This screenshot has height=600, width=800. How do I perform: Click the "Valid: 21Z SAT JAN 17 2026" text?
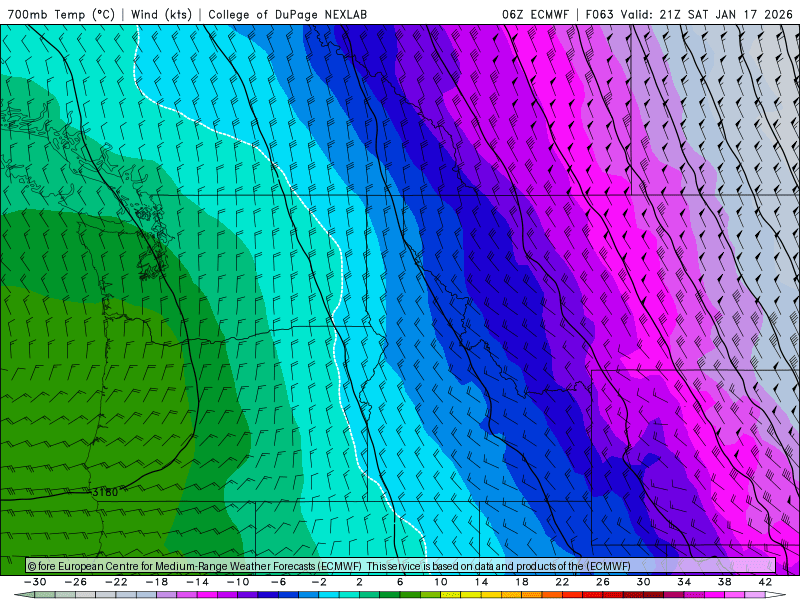click(706, 14)
